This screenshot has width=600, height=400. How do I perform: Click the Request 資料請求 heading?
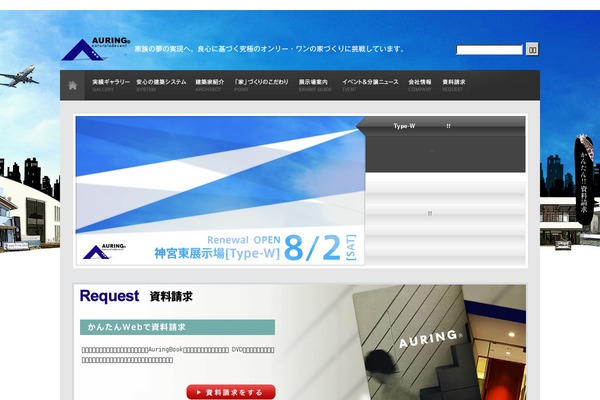pos(136,296)
